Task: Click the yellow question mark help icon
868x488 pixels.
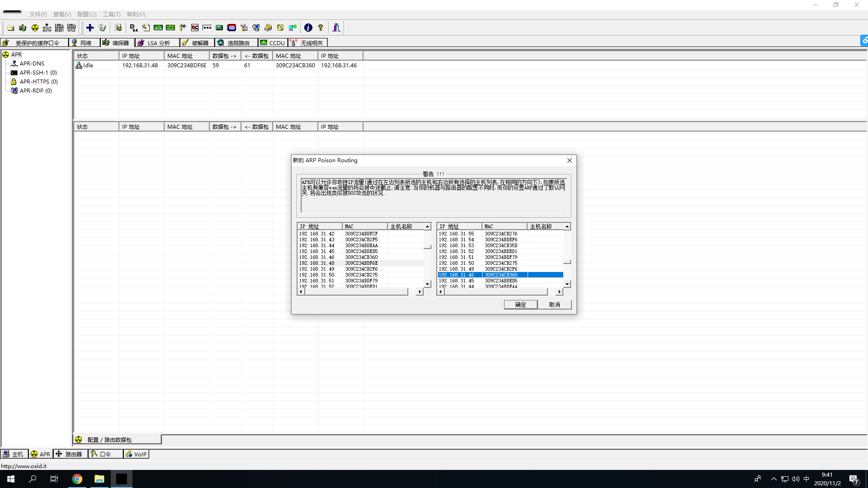Action: pyautogui.click(x=321, y=28)
